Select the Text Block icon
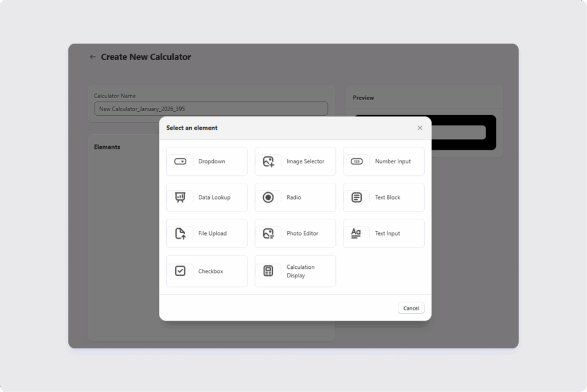 pyautogui.click(x=357, y=198)
